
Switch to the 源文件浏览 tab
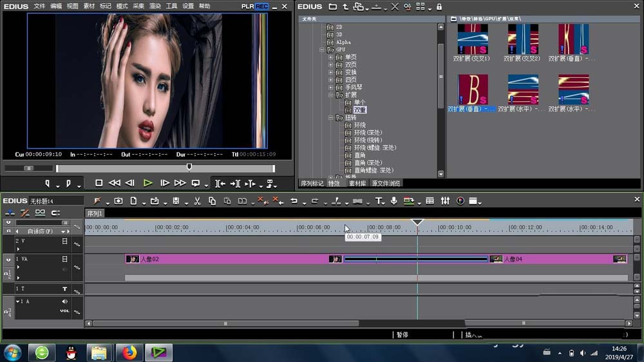(386, 184)
